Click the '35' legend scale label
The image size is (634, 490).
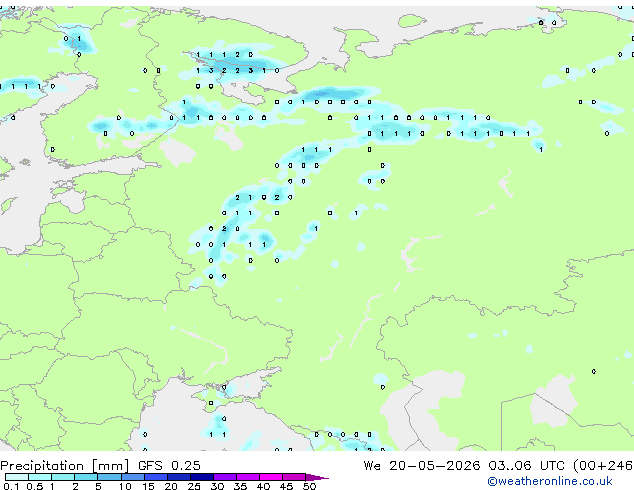(240, 486)
